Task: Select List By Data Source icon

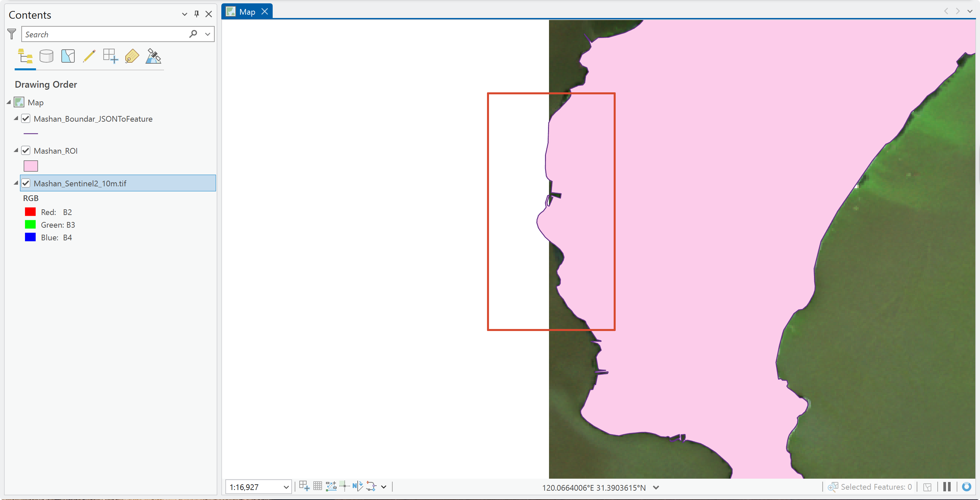Action: click(46, 56)
